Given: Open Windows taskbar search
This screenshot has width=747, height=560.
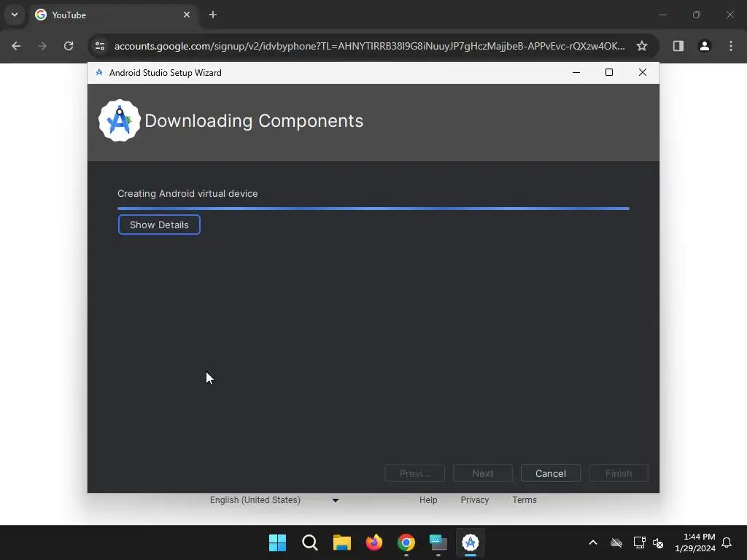Looking at the screenshot, I should click(x=309, y=542).
